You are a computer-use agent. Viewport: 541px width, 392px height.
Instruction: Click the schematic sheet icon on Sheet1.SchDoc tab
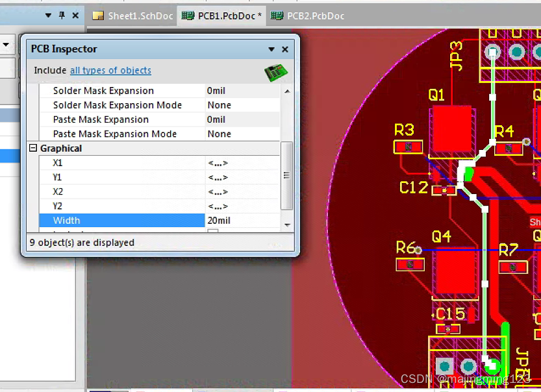pyautogui.click(x=99, y=16)
